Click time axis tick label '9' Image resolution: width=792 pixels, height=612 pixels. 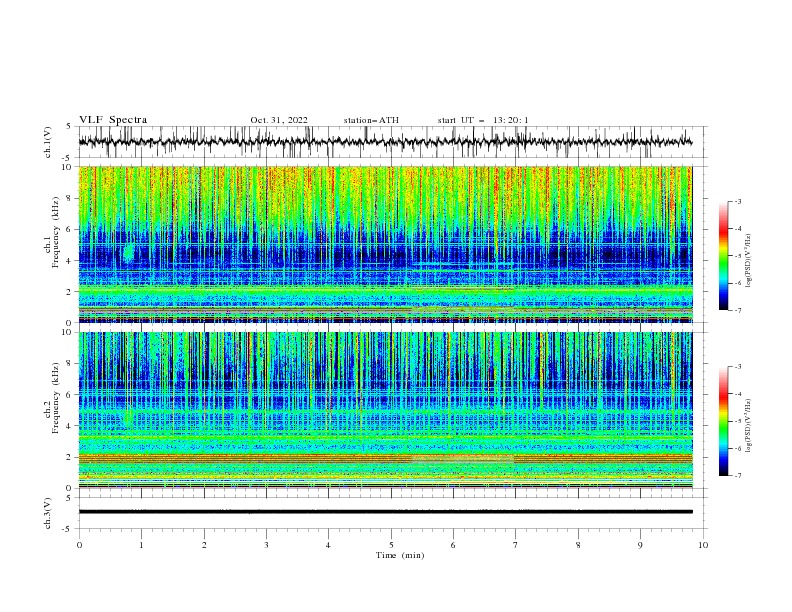coord(640,545)
